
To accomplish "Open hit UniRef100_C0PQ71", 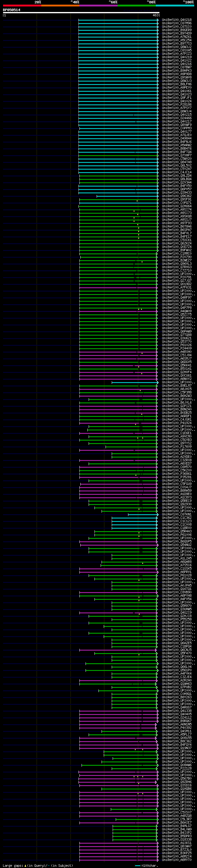I will click(x=177, y=203).
